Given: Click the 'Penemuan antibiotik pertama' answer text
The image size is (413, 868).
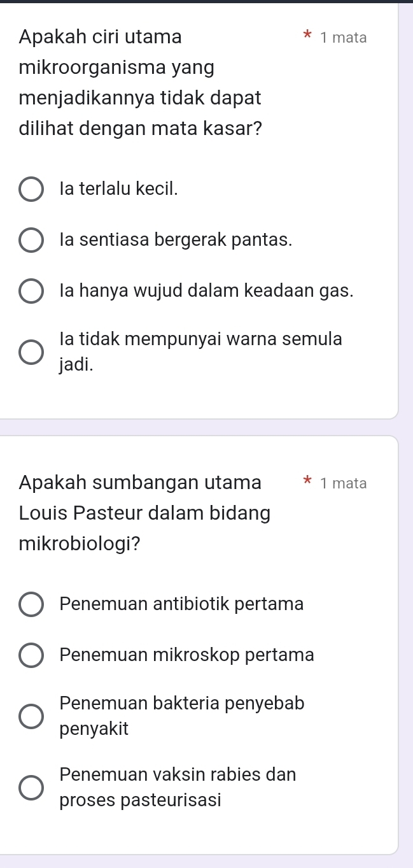Looking at the screenshot, I should pos(181,604).
